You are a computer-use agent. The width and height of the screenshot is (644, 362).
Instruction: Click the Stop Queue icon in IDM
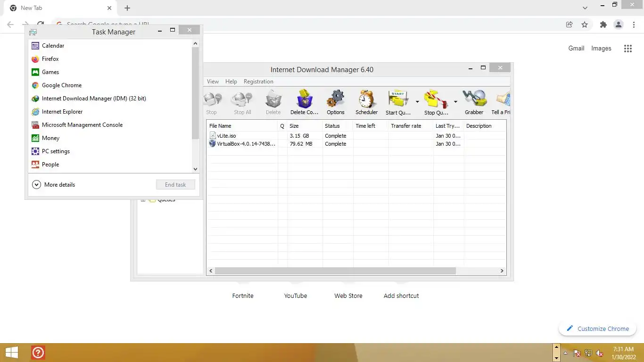click(436, 103)
